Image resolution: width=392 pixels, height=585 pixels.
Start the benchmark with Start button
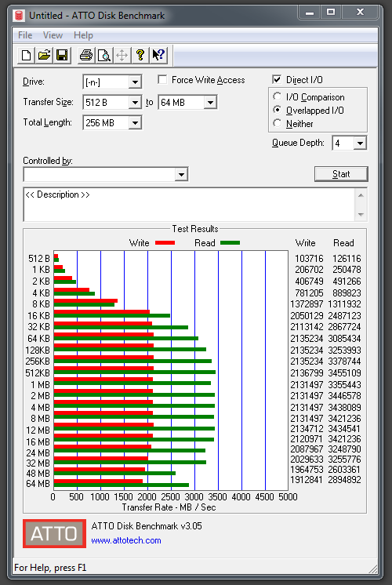pos(341,174)
